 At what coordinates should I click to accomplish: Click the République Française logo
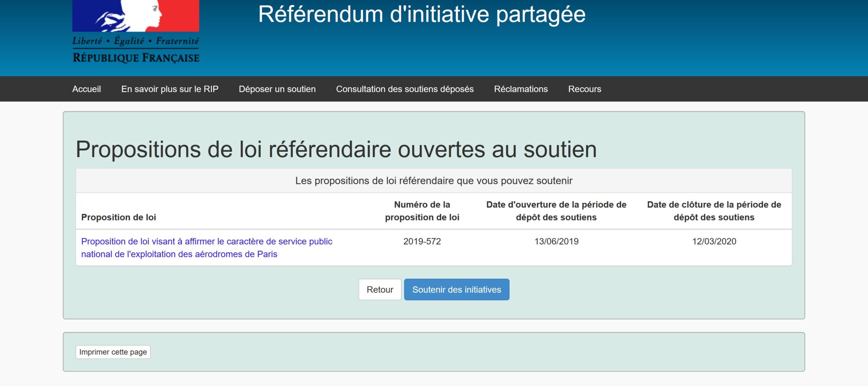136,32
